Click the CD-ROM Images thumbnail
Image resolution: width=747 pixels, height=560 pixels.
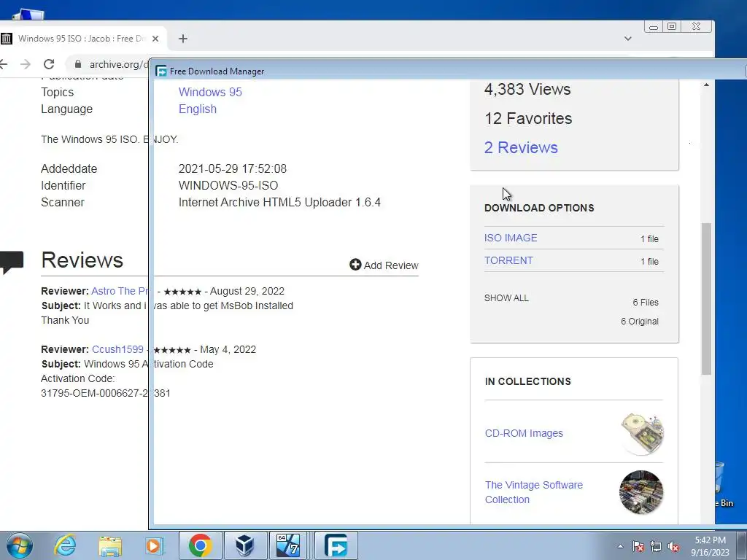[x=642, y=434]
